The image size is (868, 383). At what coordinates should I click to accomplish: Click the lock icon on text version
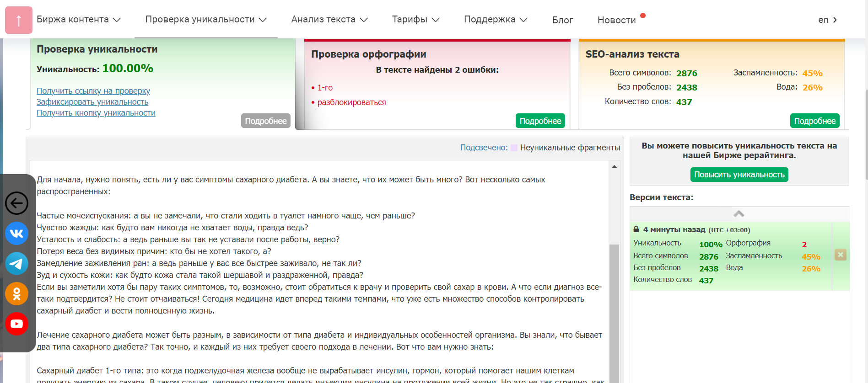click(636, 229)
